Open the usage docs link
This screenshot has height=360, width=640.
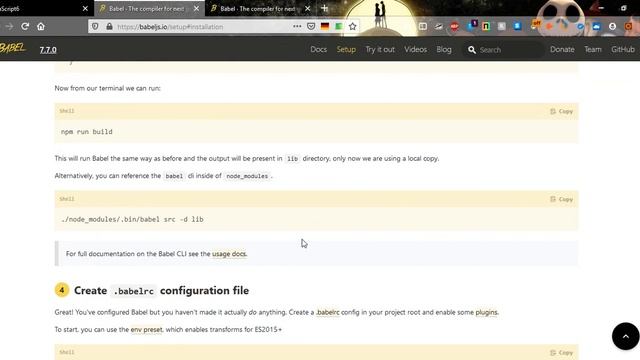pos(229,254)
